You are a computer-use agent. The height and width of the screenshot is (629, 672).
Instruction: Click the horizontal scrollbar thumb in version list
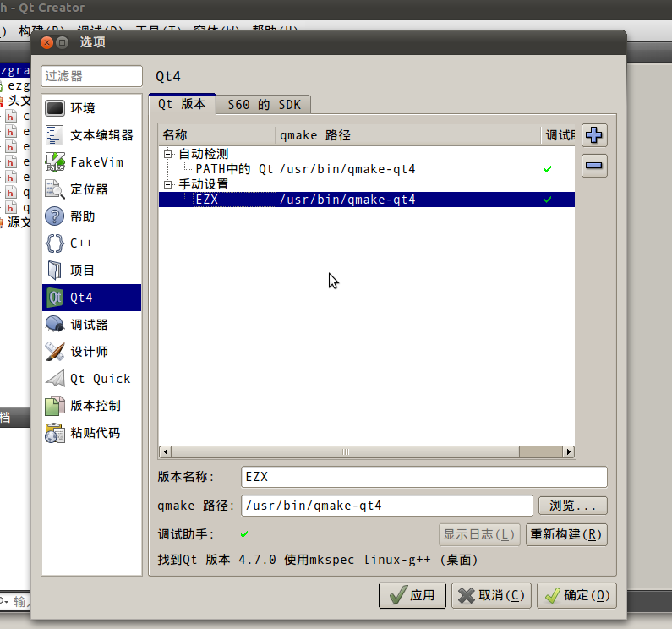tap(346, 451)
